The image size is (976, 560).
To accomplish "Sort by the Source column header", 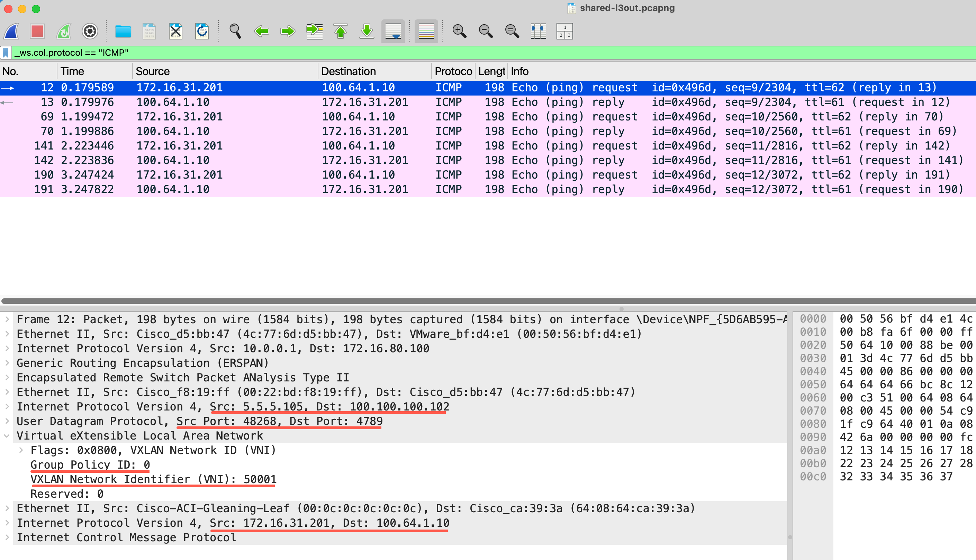I will tap(225, 72).
